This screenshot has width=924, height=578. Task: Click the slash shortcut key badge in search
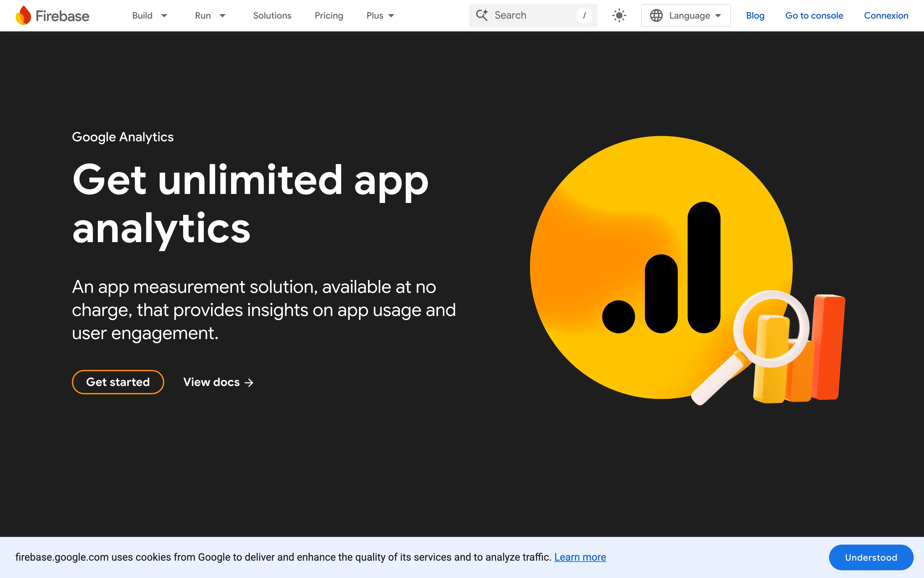(584, 15)
